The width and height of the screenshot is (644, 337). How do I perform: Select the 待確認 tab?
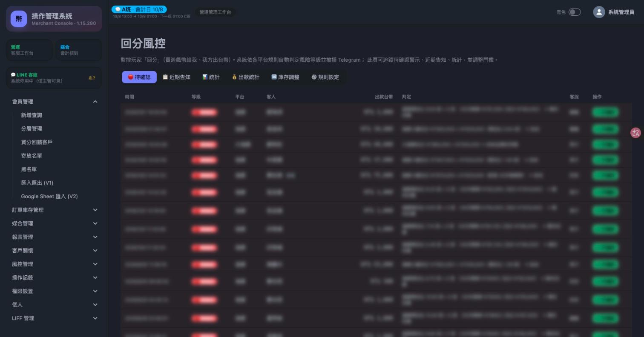[x=139, y=77]
